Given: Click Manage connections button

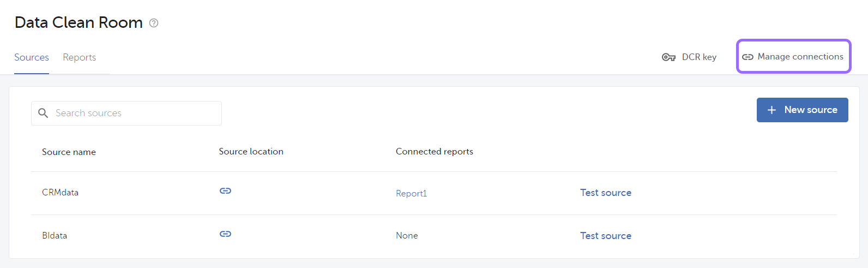Looking at the screenshot, I should 793,56.
